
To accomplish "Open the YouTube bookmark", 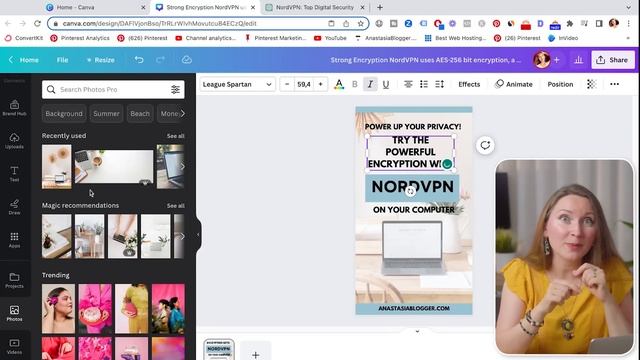I will (x=331, y=38).
